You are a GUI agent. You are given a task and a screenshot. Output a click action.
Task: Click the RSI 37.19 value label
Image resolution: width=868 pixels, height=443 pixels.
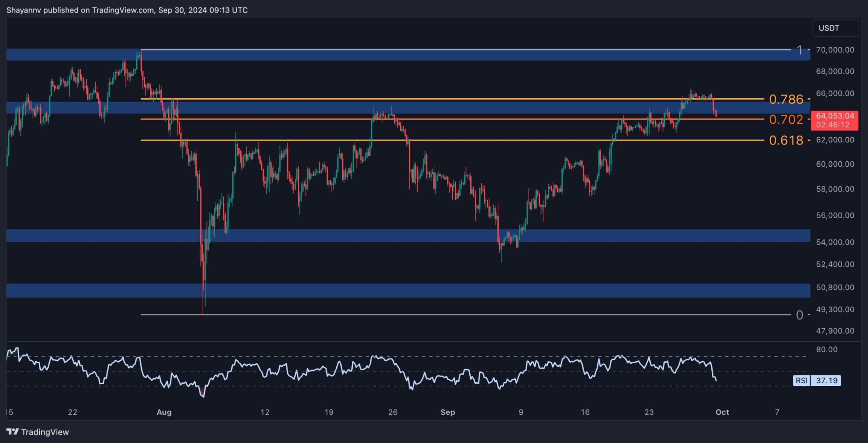point(817,380)
